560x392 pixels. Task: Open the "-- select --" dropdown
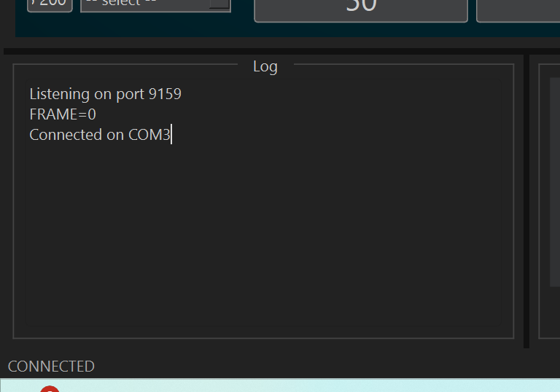(x=156, y=5)
